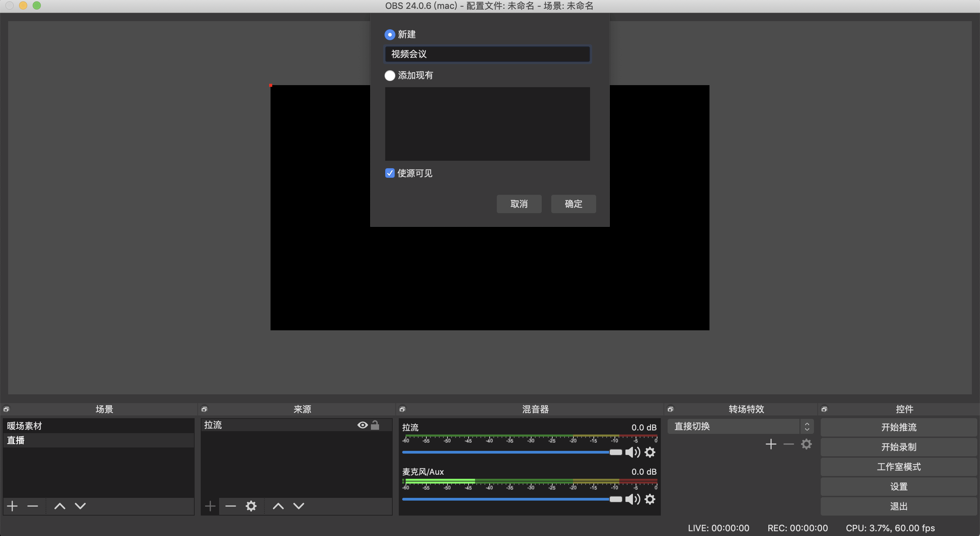
Task: Click 开始推流 to start streaming
Action: pos(898,427)
